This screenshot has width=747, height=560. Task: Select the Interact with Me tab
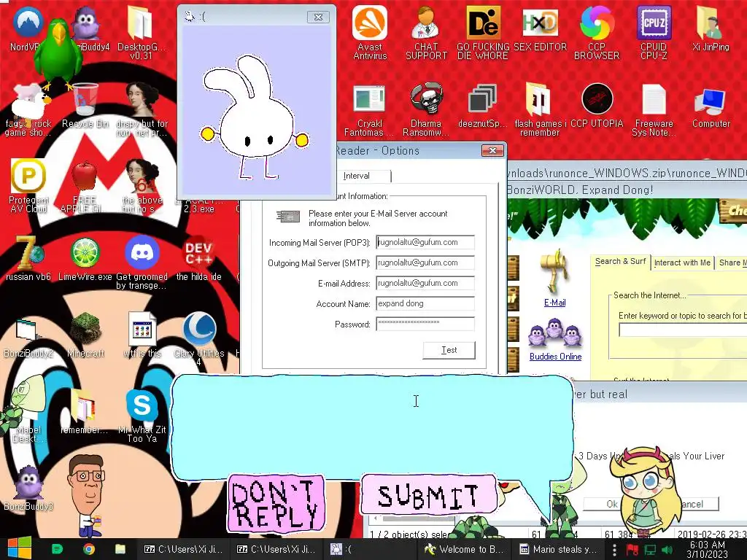point(682,262)
